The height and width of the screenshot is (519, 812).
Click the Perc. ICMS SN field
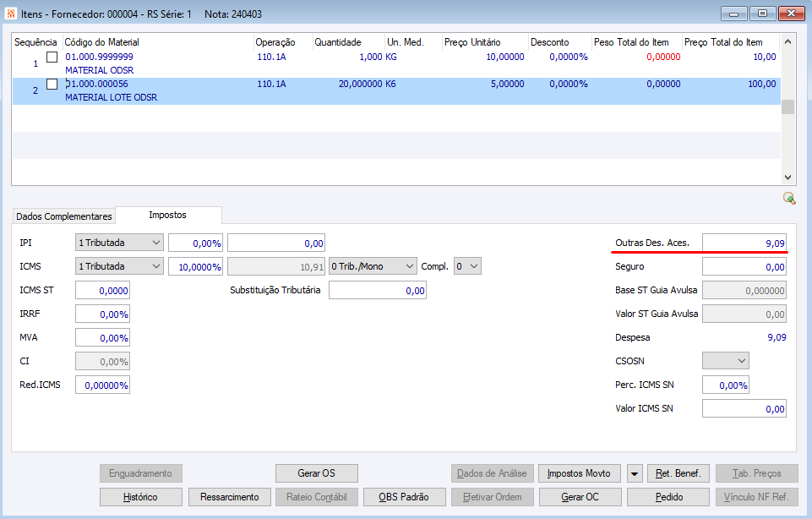(x=726, y=385)
